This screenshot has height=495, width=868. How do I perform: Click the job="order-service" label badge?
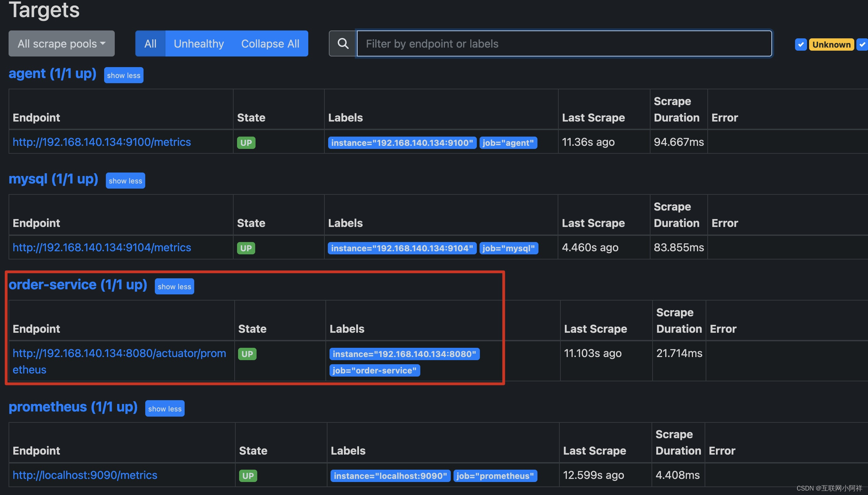tap(375, 370)
